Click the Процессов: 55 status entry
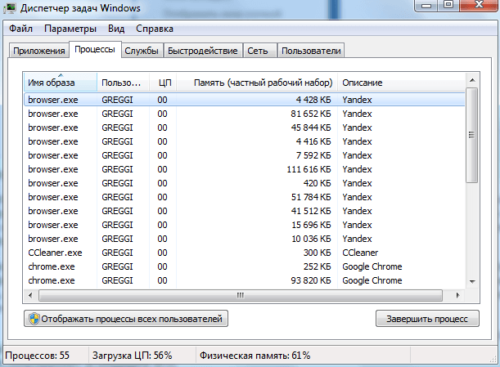The image size is (500, 367). point(37,355)
